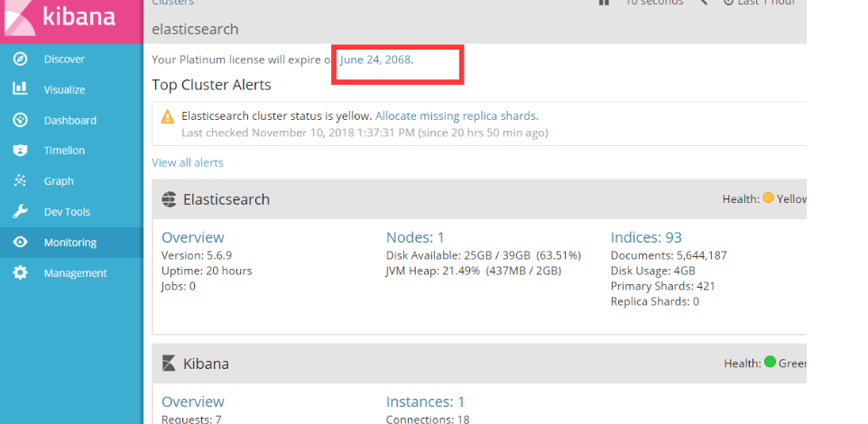Click the cluster status is yellow message
The image size is (868, 424).
[277, 116]
